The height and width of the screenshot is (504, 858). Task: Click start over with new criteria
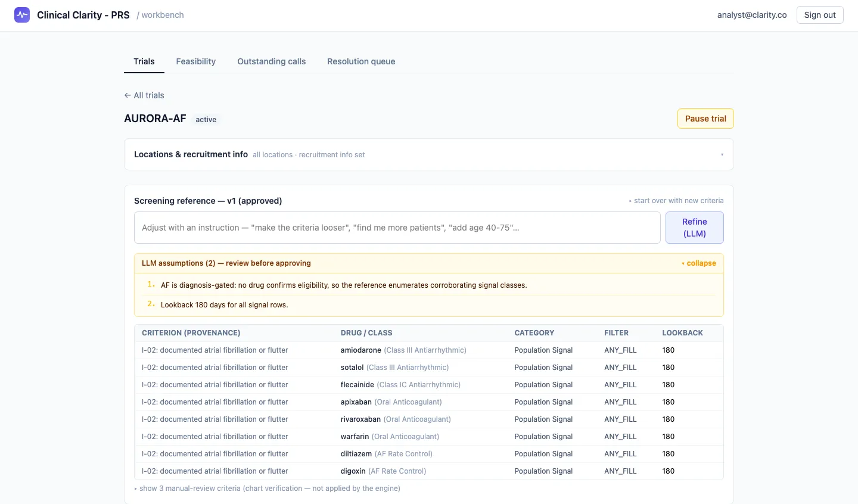[x=676, y=201]
